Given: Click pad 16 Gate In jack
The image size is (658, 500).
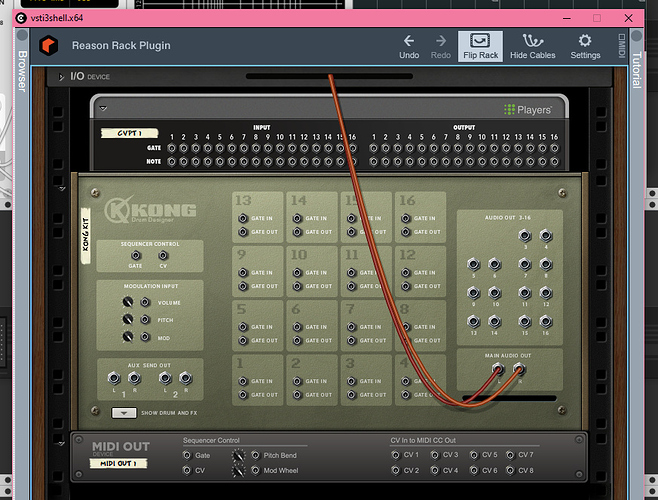Looking at the screenshot, I should pos(405,218).
